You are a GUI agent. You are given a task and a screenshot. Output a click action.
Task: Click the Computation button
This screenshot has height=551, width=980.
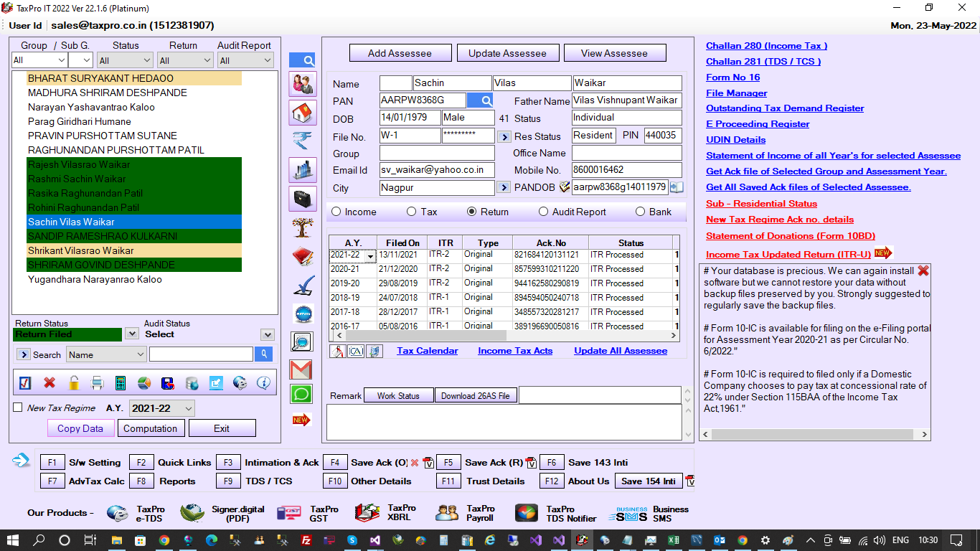click(x=151, y=428)
